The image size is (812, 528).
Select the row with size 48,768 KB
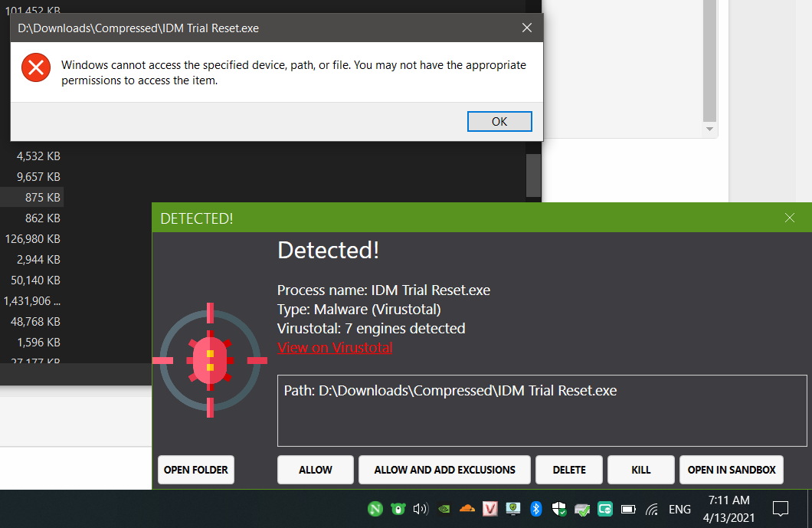click(x=31, y=322)
